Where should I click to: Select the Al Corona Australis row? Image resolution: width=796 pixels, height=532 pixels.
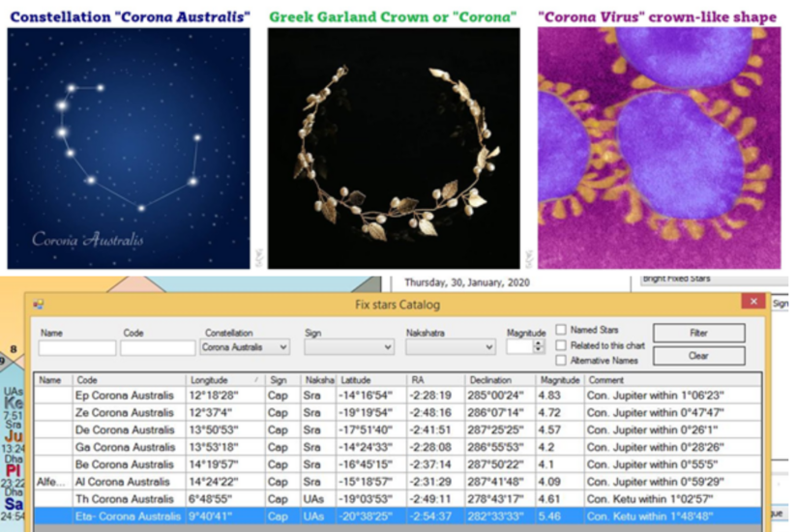point(126,482)
